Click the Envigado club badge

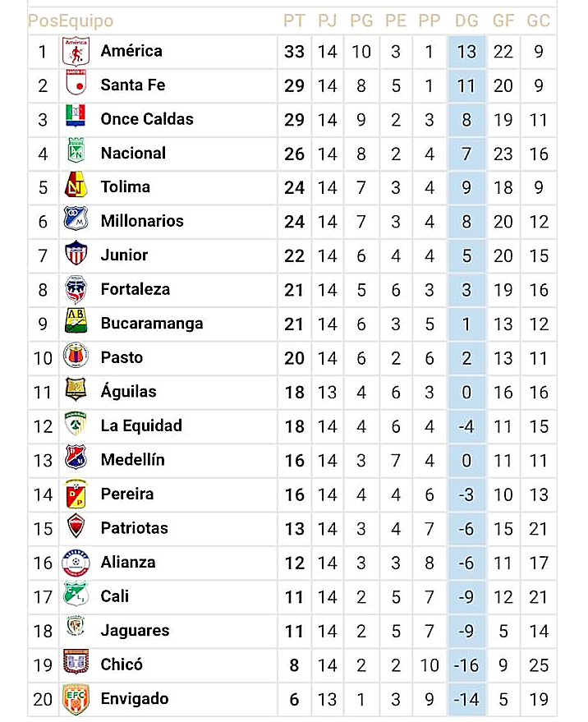click(76, 699)
